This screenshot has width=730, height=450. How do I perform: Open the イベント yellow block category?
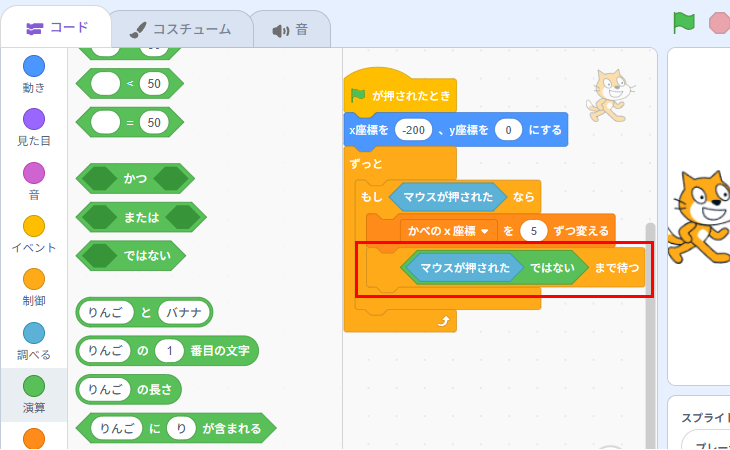pos(34,226)
